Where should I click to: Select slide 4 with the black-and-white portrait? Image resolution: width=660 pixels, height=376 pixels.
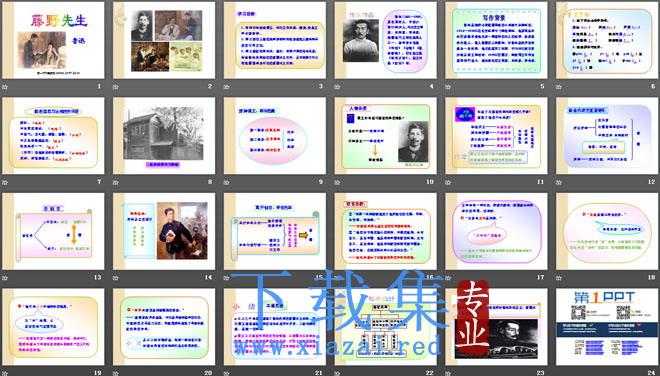click(x=386, y=40)
